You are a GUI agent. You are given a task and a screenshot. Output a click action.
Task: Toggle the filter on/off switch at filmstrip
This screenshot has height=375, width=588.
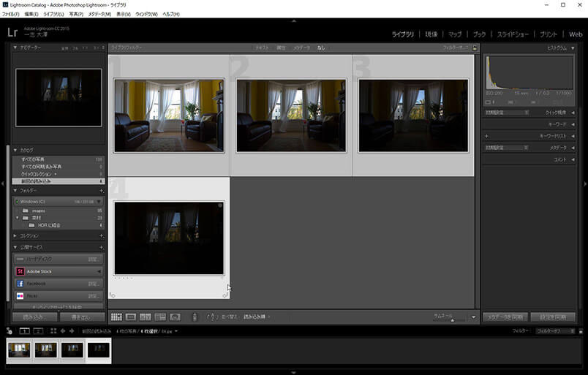tap(581, 331)
